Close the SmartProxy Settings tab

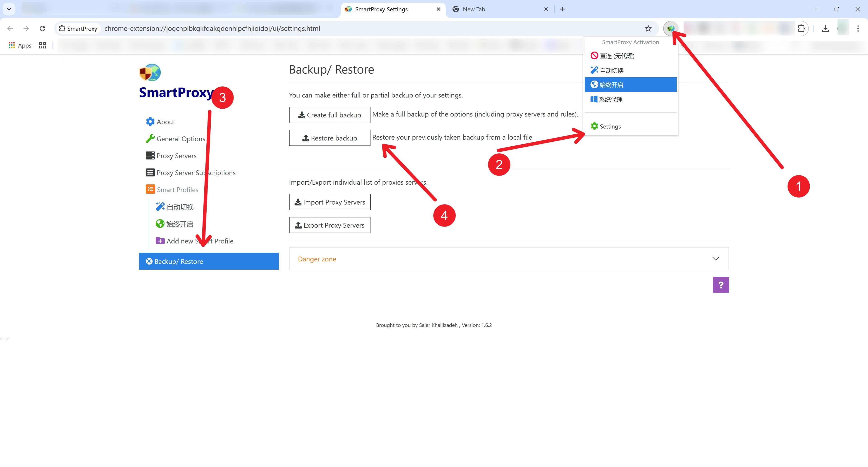coord(438,9)
